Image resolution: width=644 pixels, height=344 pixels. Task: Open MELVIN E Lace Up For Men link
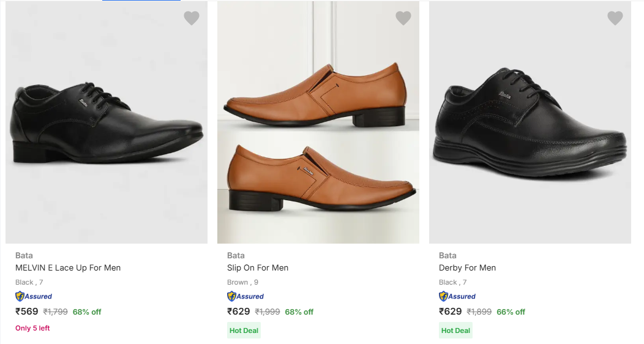point(68,267)
